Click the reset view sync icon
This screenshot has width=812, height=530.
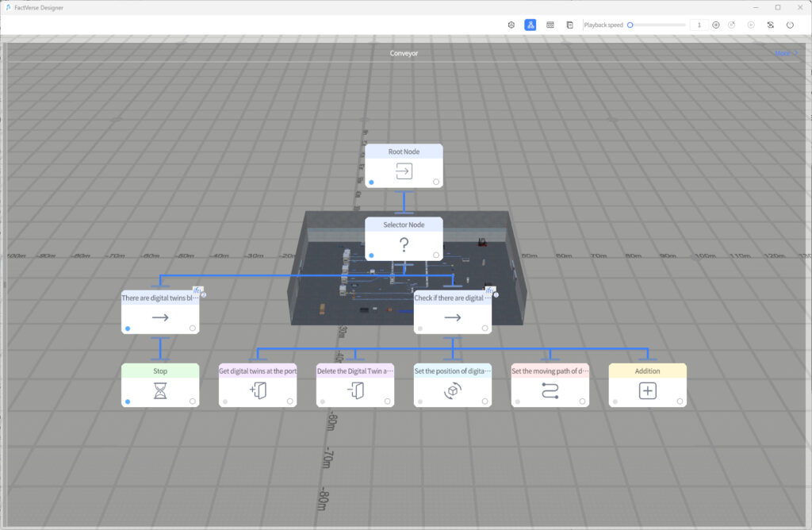point(771,25)
